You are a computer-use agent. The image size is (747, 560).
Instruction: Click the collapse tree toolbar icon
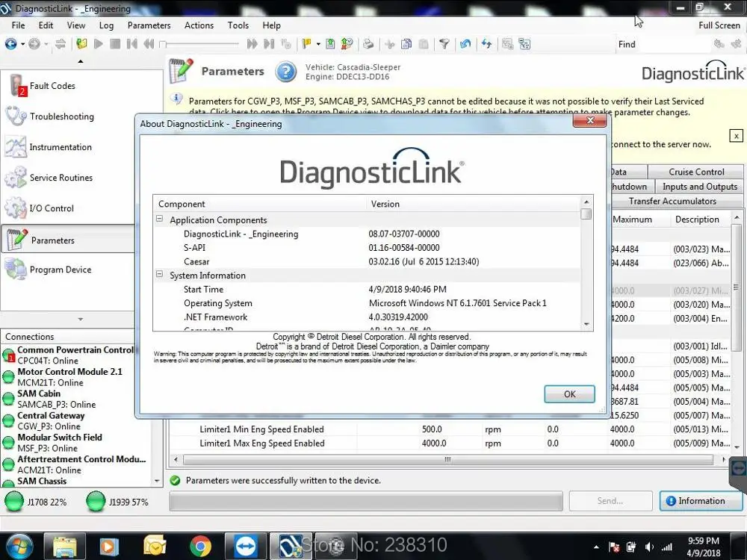[524, 44]
